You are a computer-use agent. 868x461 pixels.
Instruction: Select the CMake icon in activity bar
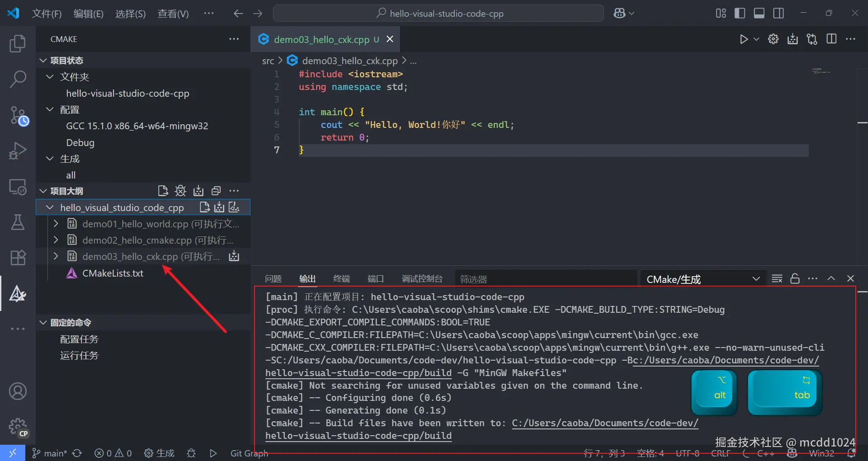tap(18, 294)
